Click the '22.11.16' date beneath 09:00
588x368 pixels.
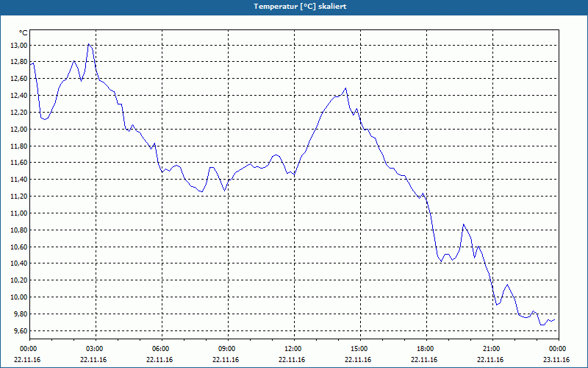[x=226, y=360]
